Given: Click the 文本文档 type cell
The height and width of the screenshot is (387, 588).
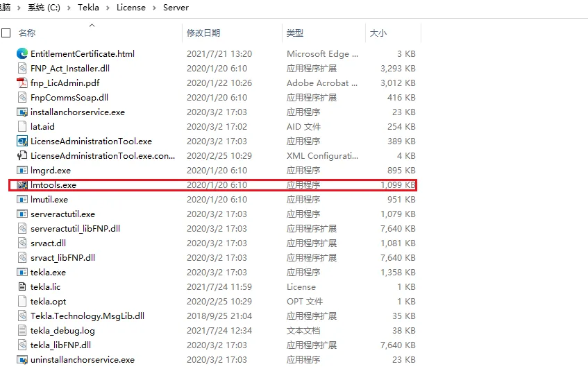Looking at the screenshot, I should pyautogui.click(x=303, y=330).
